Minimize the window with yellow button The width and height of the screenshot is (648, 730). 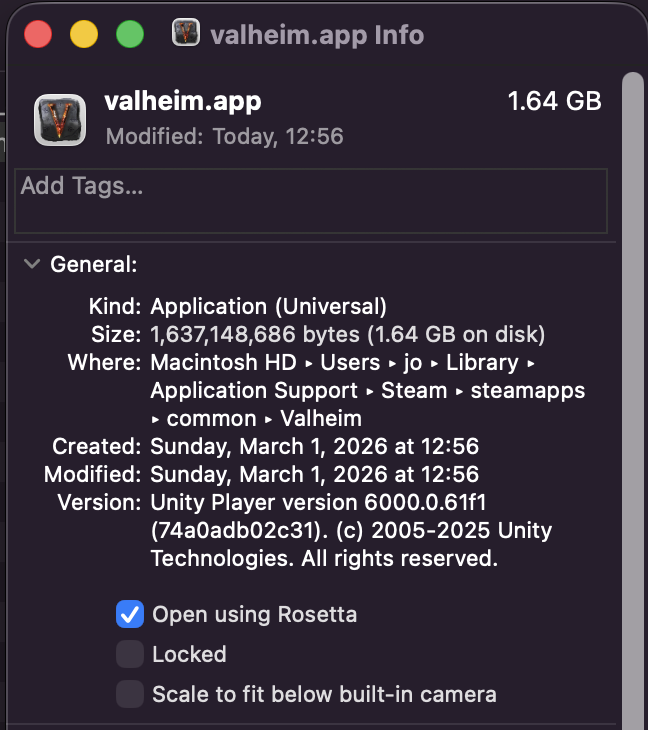coord(84,34)
